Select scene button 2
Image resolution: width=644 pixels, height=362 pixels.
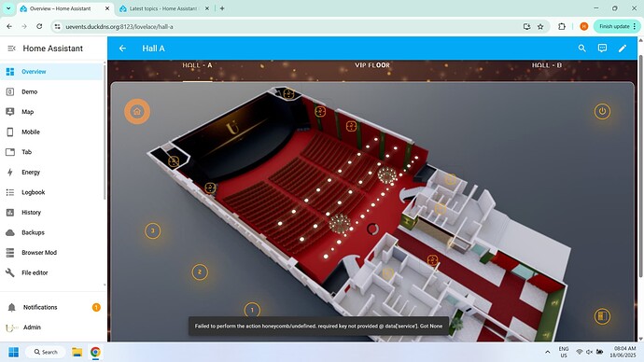[x=200, y=271]
